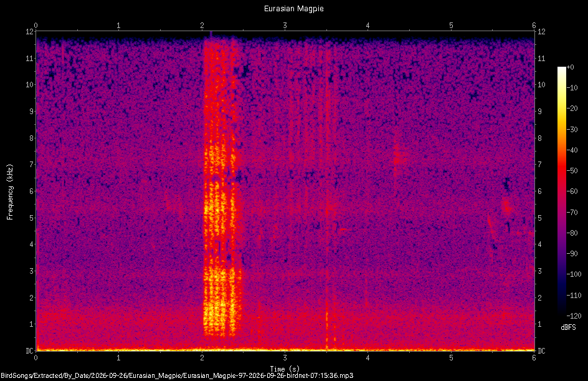Screen dimensions: 588x381
Task: Click the '-70' color scale value
Action: tap(572, 213)
